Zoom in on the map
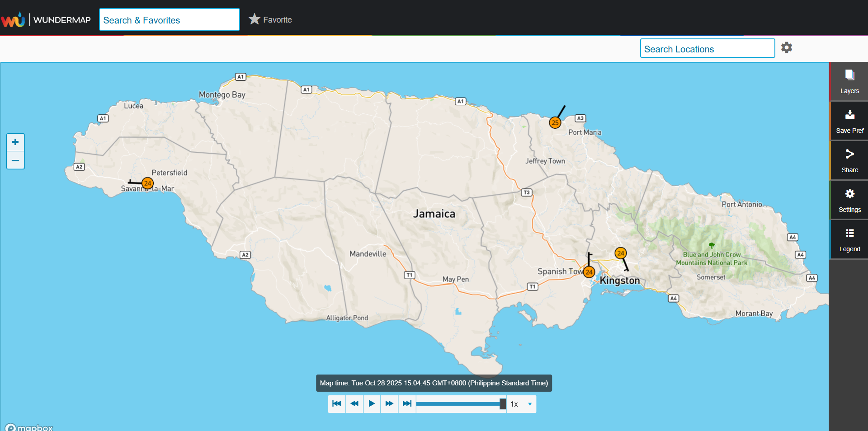The image size is (868, 431). click(x=15, y=142)
